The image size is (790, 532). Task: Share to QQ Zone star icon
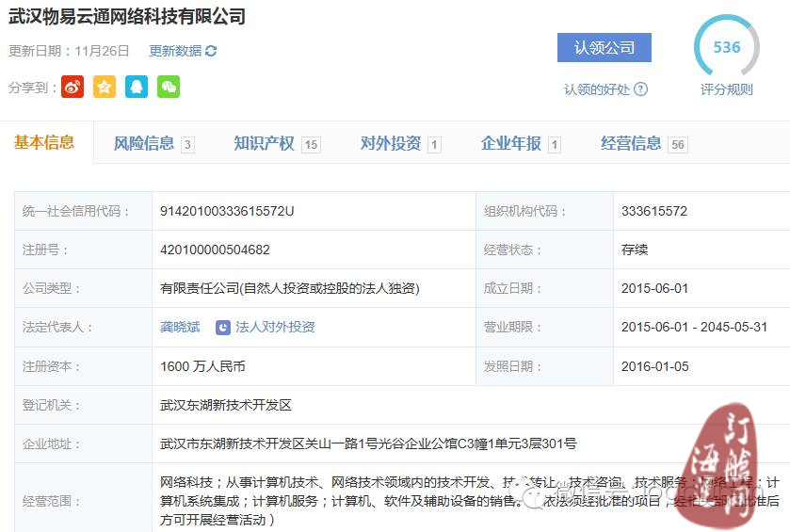click(105, 87)
